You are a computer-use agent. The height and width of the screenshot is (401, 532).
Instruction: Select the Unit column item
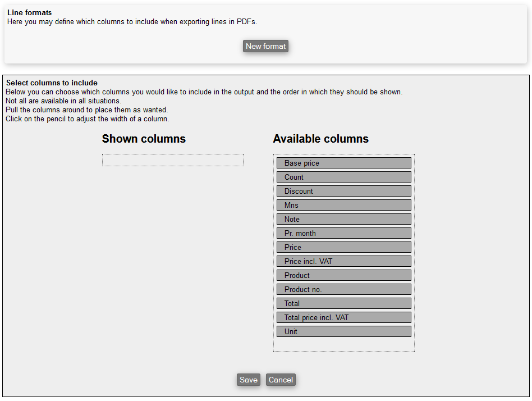pyautogui.click(x=343, y=331)
